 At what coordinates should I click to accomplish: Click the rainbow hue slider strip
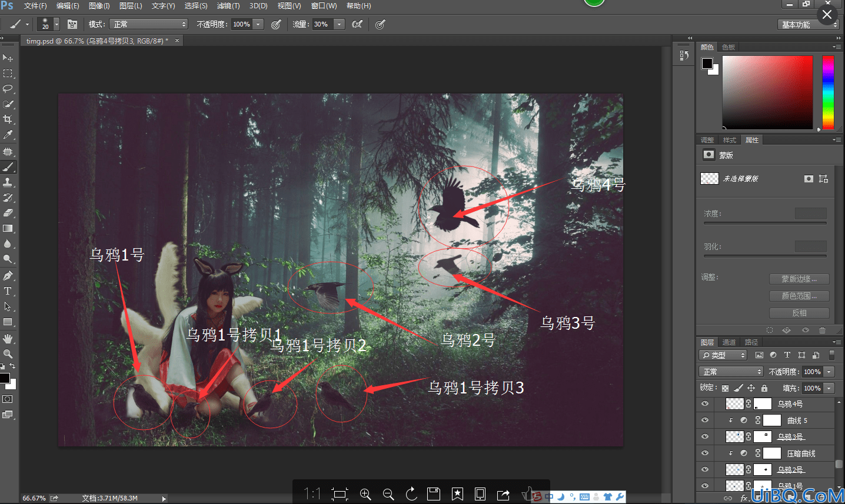click(828, 92)
